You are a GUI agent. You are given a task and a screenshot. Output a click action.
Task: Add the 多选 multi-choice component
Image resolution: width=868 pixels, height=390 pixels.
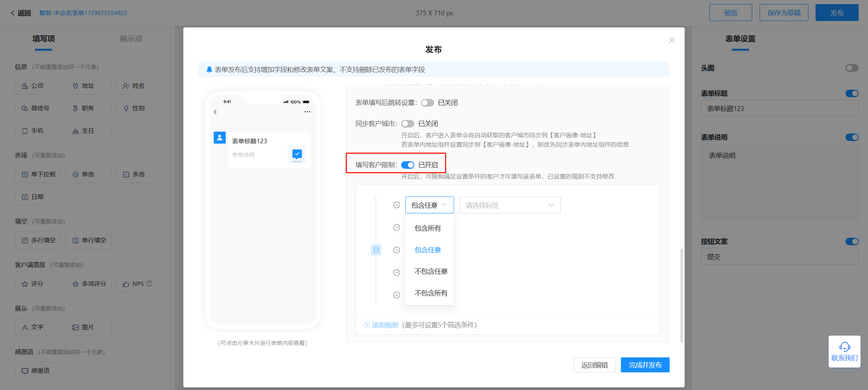pyautogui.click(x=139, y=174)
